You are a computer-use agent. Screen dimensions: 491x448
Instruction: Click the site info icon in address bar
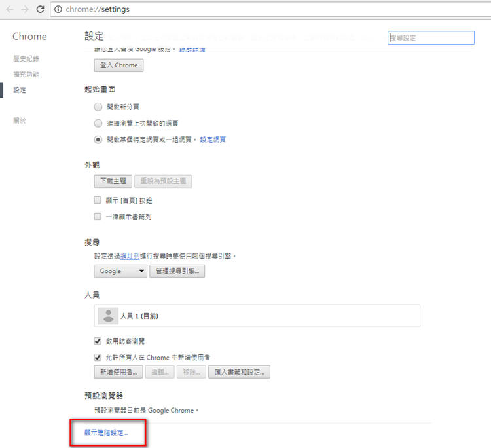pos(58,9)
